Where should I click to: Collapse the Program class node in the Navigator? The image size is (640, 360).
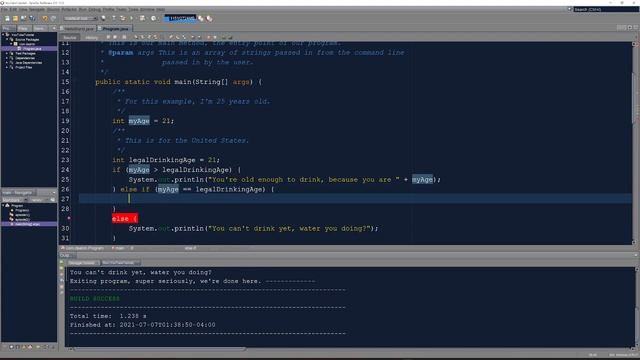point(3,205)
